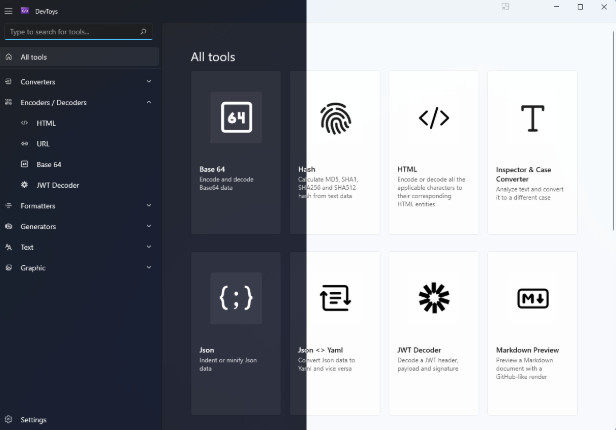Click 'Analyze text and convert' description
Viewport: 616px width, 430px height.
click(530, 193)
